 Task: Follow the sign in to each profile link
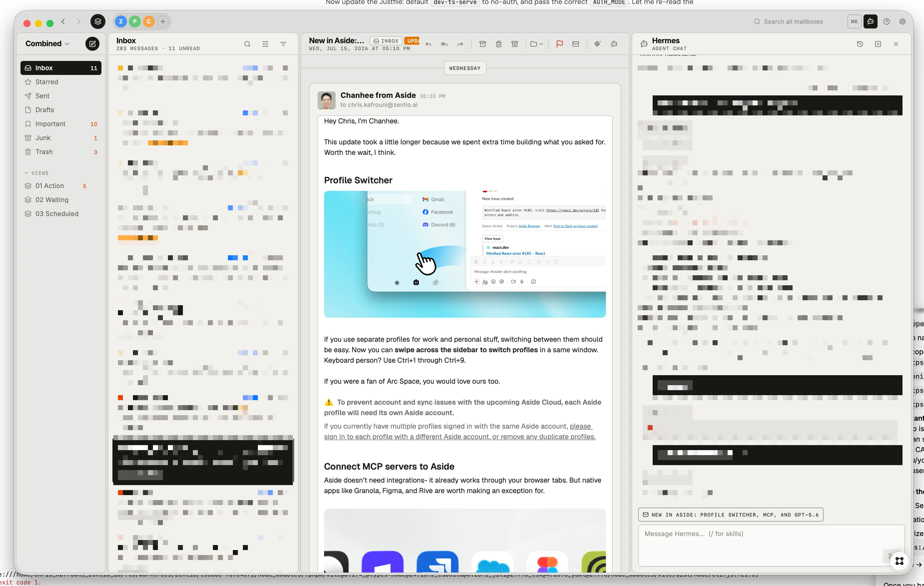click(x=460, y=431)
